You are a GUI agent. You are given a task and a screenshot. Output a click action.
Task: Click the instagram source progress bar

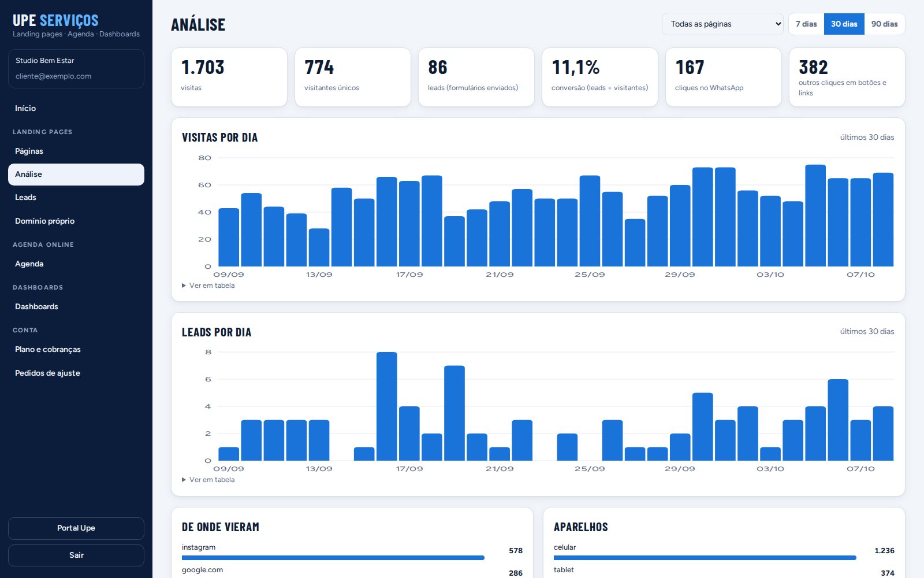coord(333,558)
